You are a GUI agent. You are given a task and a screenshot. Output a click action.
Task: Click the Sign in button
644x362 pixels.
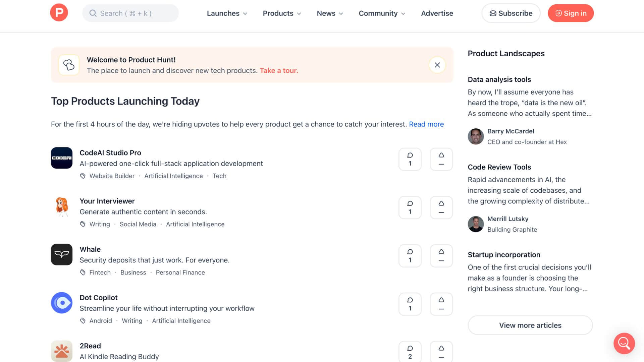(x=571, y=13)
